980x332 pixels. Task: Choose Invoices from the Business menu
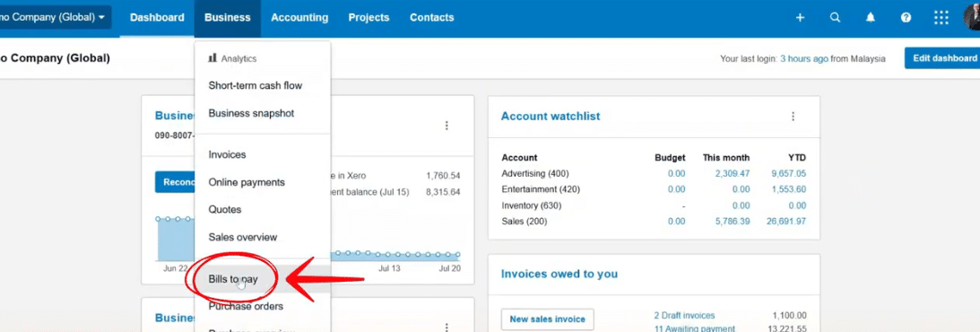point(263,154)
